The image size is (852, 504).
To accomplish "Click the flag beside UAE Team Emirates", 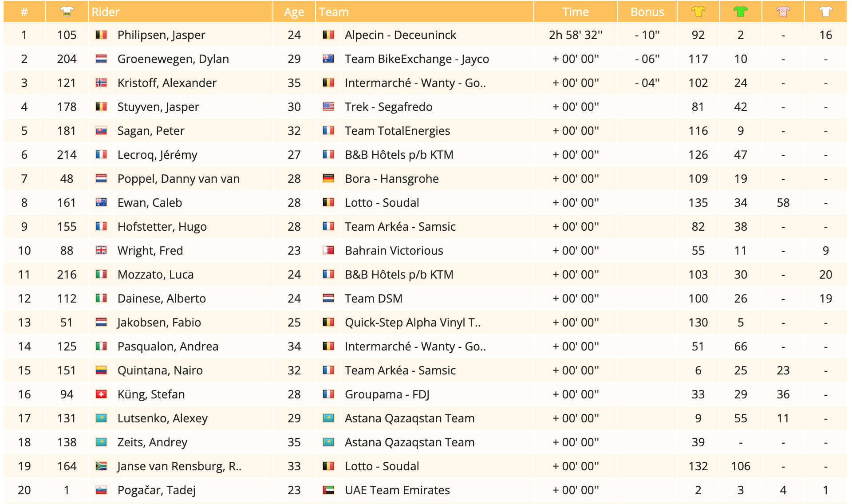I will click(328, 490).
